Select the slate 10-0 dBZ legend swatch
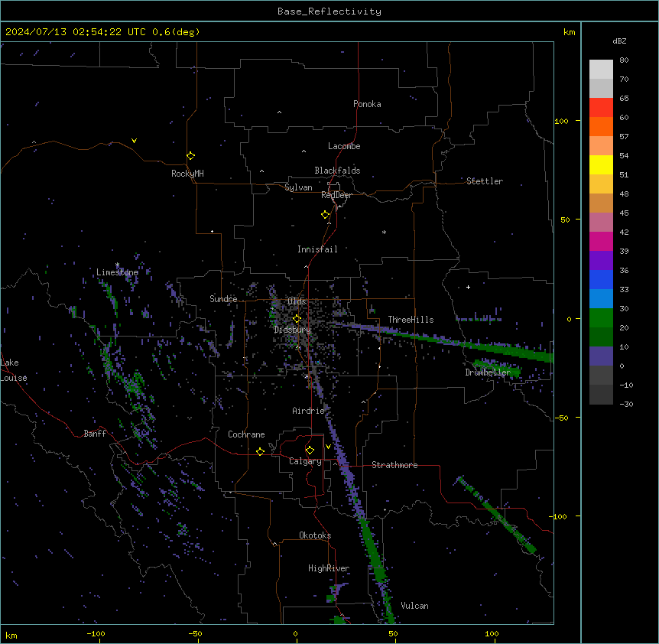659x644 pixels. [x=601, y=356]
